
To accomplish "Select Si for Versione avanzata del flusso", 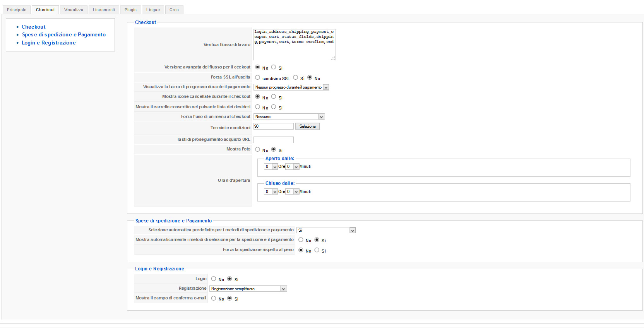I will [274, 67].
